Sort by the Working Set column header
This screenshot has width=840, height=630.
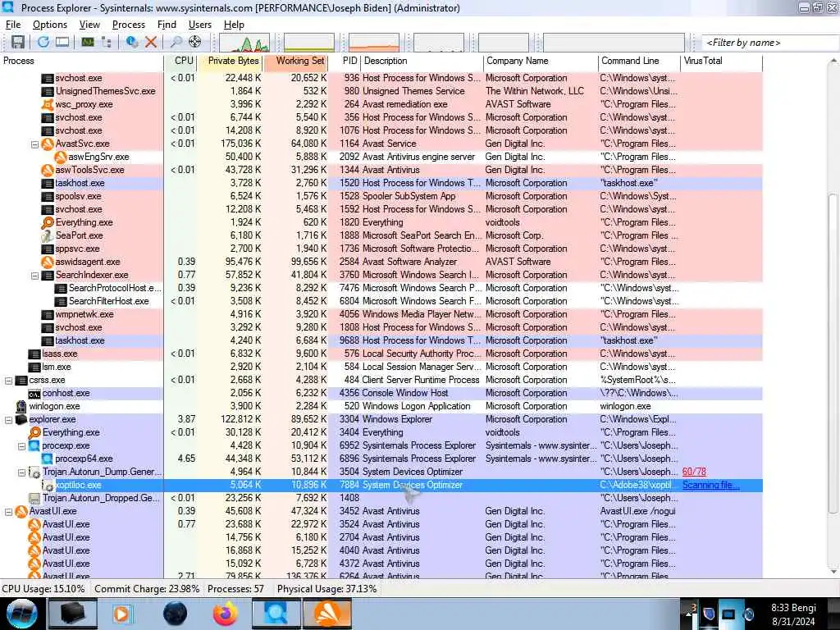point(295,61)
